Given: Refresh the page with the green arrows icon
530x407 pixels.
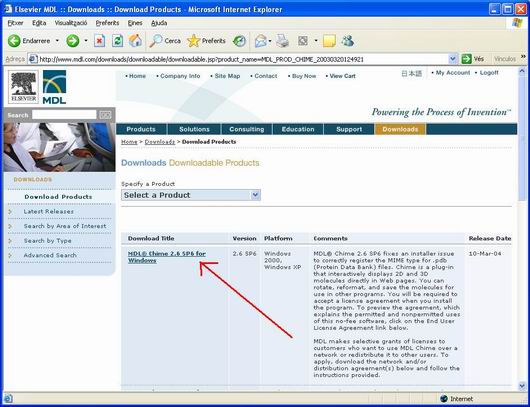Looking at the screenshot, I should (117, 41).
